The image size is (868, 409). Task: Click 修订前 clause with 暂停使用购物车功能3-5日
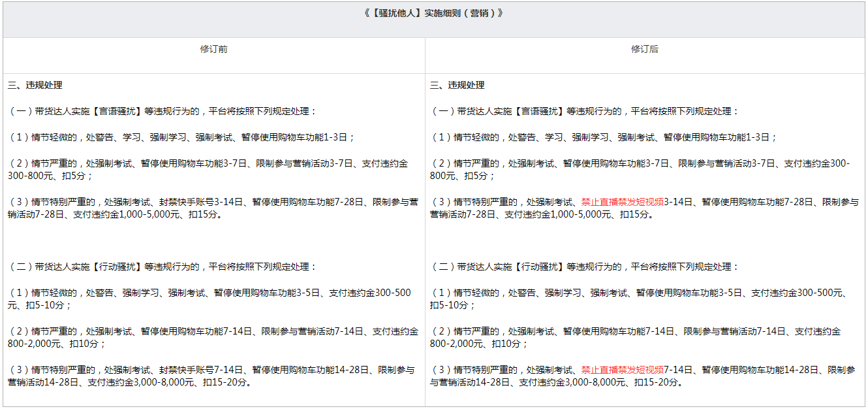(x=209, y=299)
